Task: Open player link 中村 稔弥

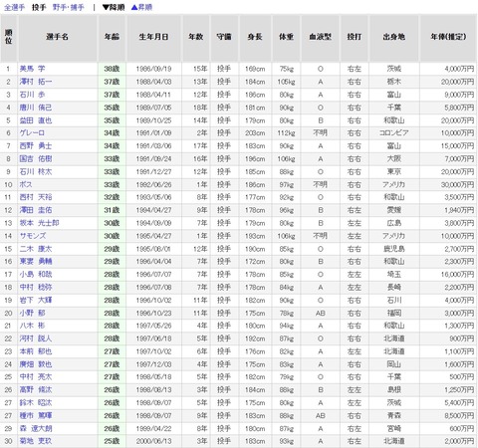Action: [36, 288]
